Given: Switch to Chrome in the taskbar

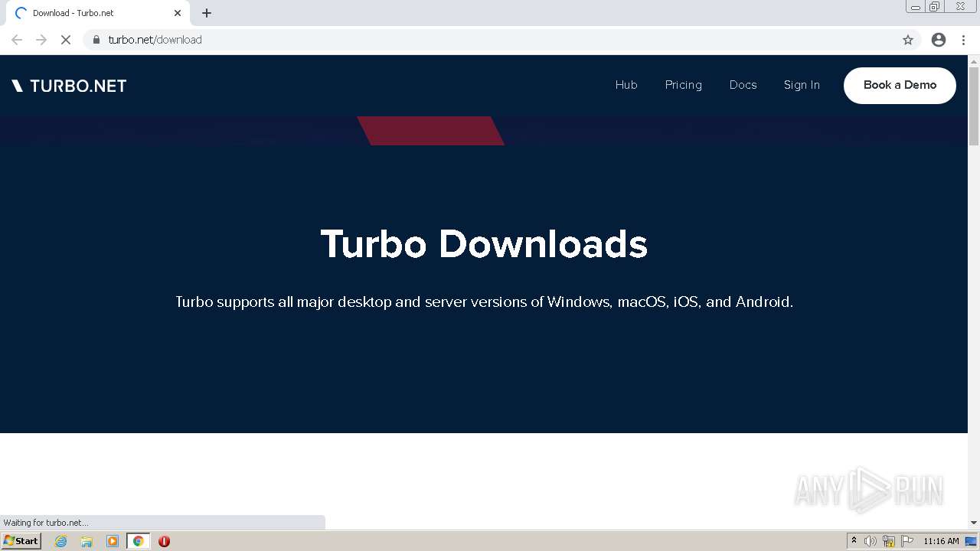Looking at the screenshot, I should (138, 541).
